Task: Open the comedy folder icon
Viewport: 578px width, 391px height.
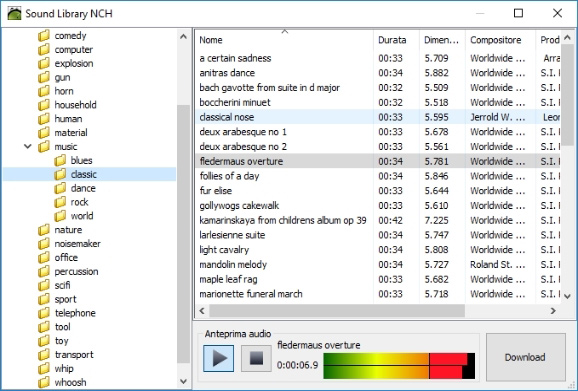Action: 44,36
